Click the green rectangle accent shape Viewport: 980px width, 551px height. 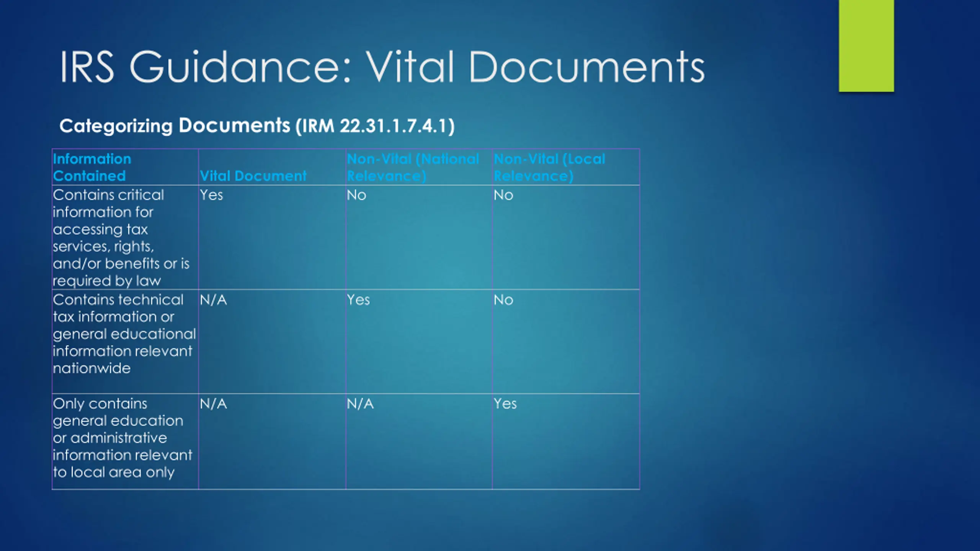click(x=866, y=46)
